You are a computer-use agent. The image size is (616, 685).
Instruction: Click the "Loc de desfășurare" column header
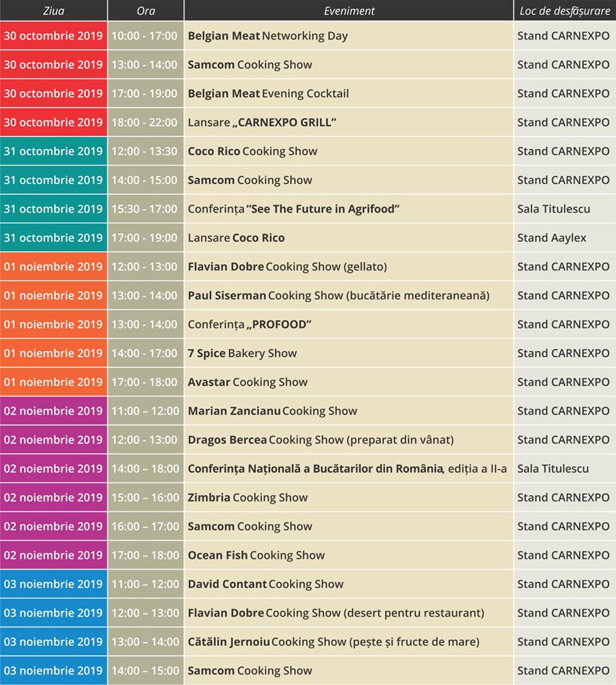click(x=565, y=11)
